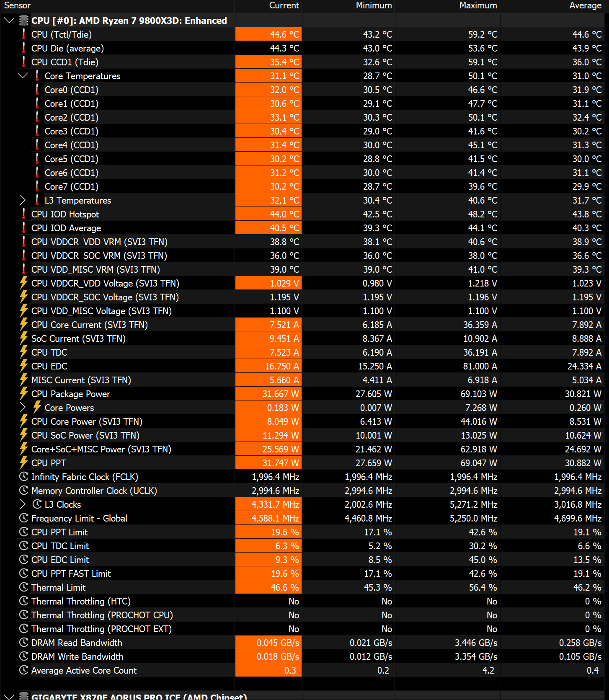
Task: Click clock icon for Frequency Limit - Global
Action: click(24, 518)
